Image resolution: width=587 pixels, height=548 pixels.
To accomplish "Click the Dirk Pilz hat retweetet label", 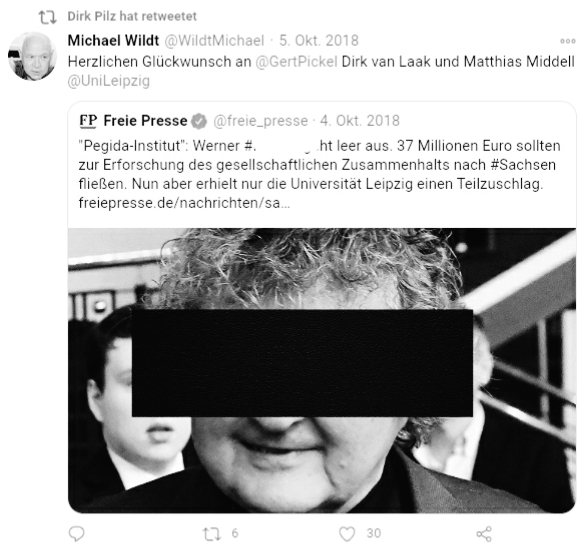I will click(x=132, y=16).
